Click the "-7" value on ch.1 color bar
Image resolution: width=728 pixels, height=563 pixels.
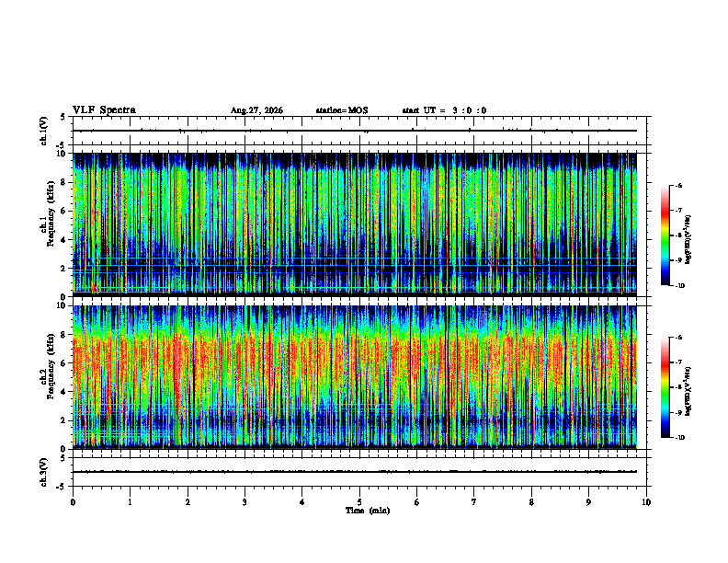[678, 211]
